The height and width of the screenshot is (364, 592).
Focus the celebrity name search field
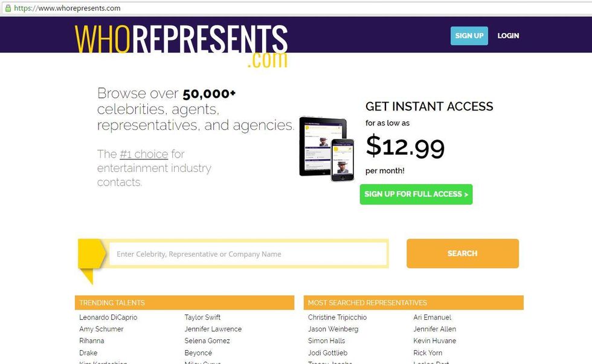pyautogui.click(x=248, y=254)
